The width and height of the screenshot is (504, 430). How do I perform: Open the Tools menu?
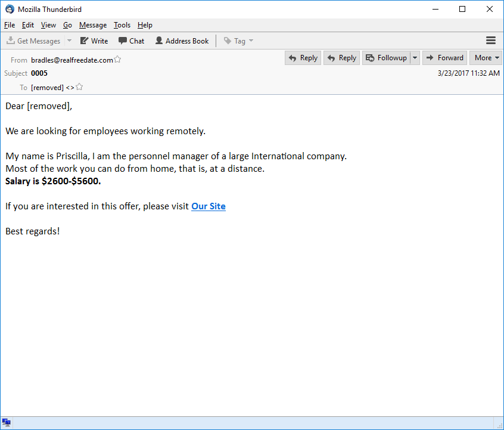click(x=122, y=25)
